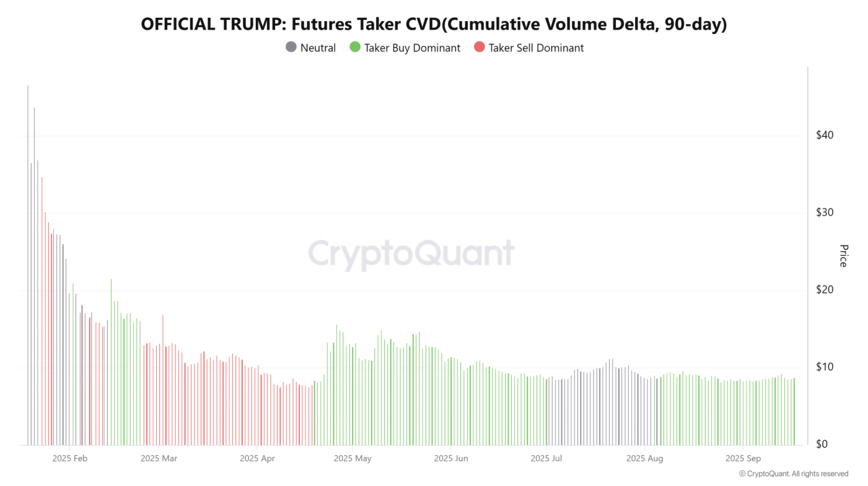Select the $20 price axis tick
868x486 pixels.
825,290
